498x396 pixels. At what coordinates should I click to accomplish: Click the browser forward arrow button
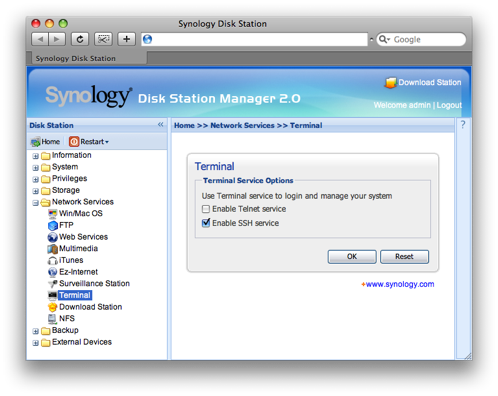pyautogui.click(x=57, y=39)
